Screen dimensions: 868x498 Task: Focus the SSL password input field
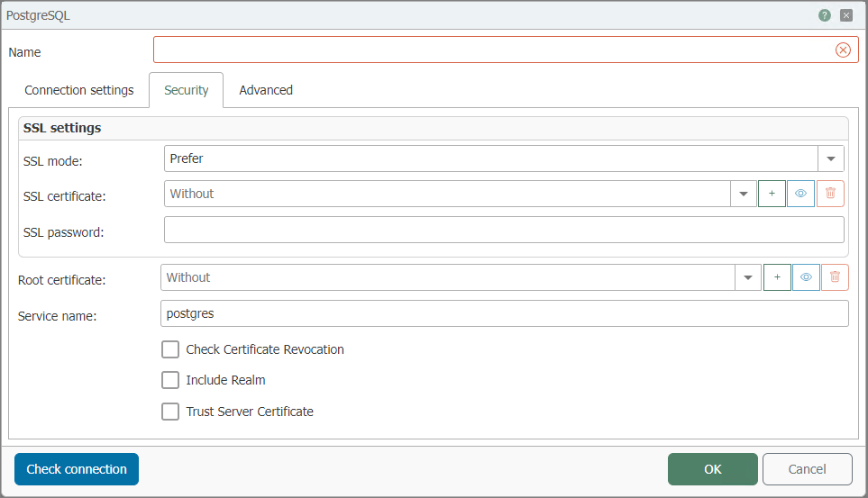(504, 230)
